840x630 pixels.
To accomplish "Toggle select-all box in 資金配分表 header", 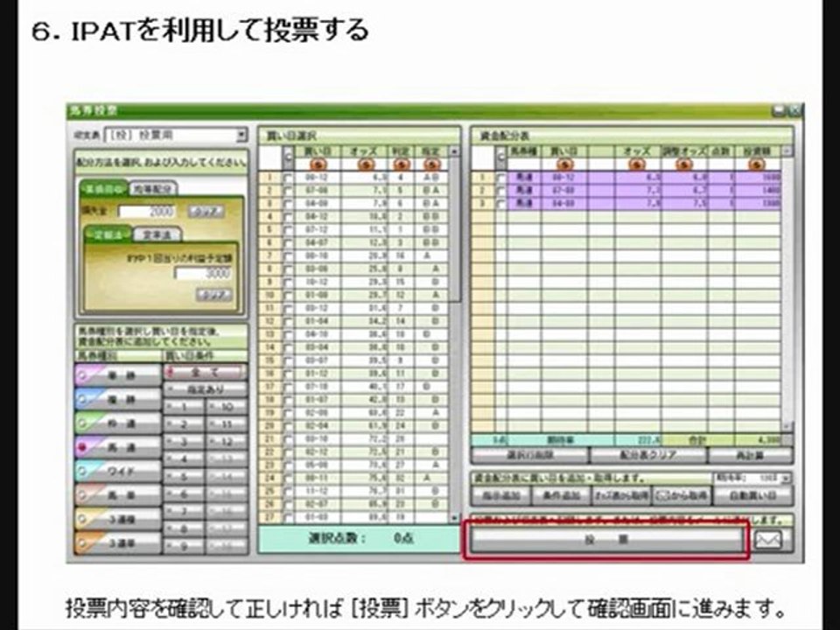I will coord(500,157).
